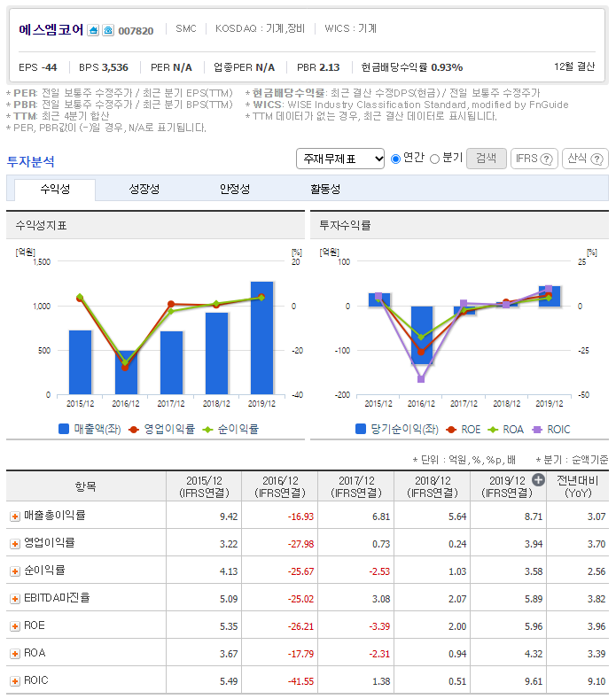
Task: Select the 분기 radio button
Action: pos(434,159)
